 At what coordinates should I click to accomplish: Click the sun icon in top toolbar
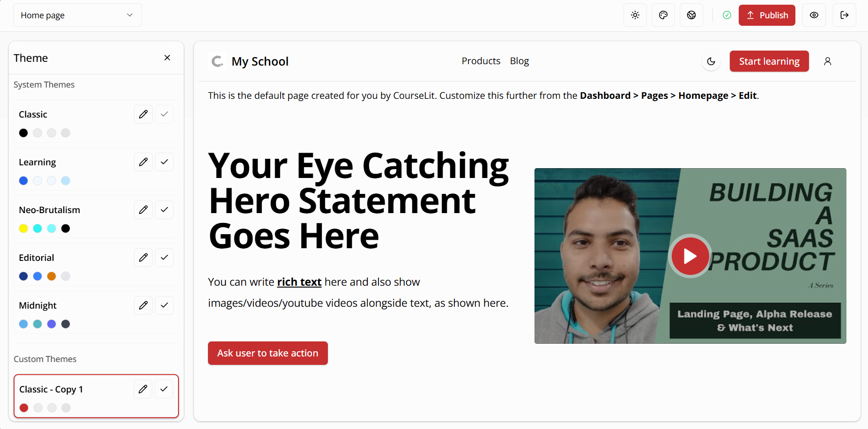635,15
